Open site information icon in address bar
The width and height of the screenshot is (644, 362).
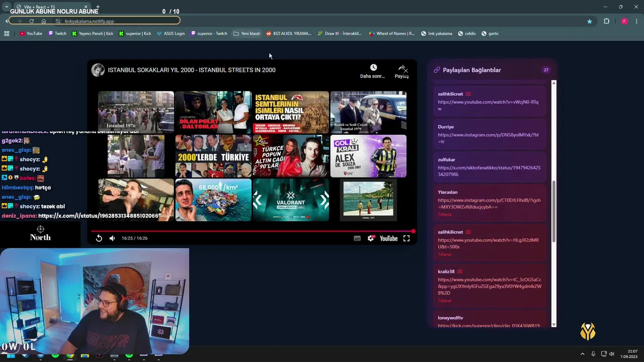pyautogui.click(x=58, y=21)
